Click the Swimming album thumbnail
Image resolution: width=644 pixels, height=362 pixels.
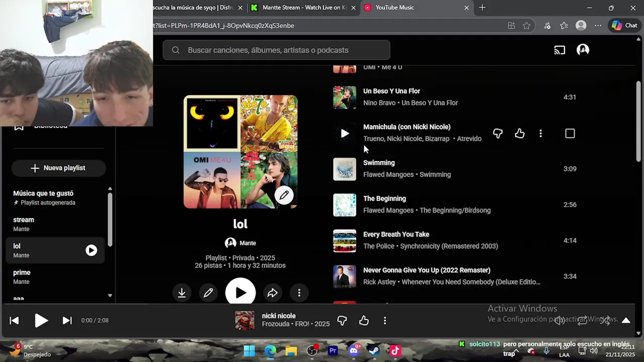tap(345, 169)
